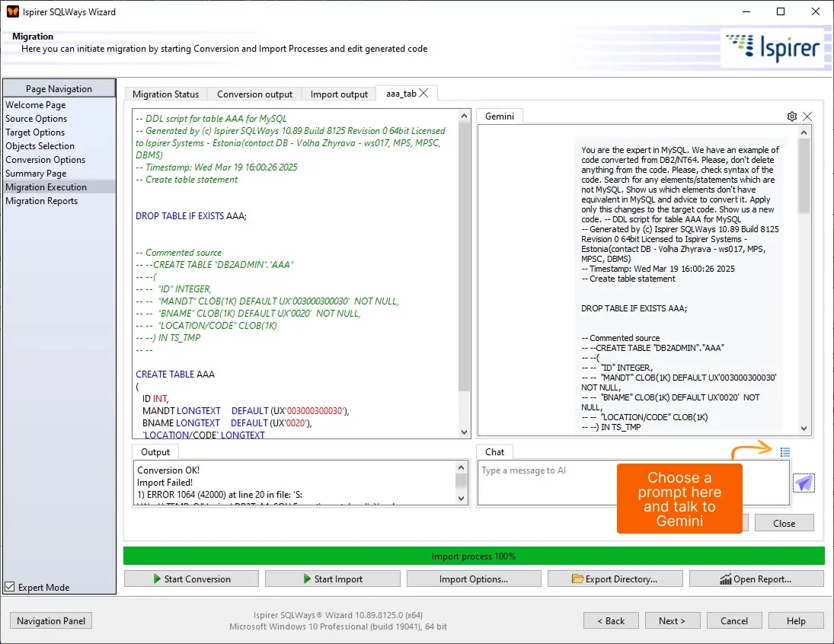The height and width of the screenshot is (644, 834).
Task: Go to Target Options page
Action: [35, 132]
